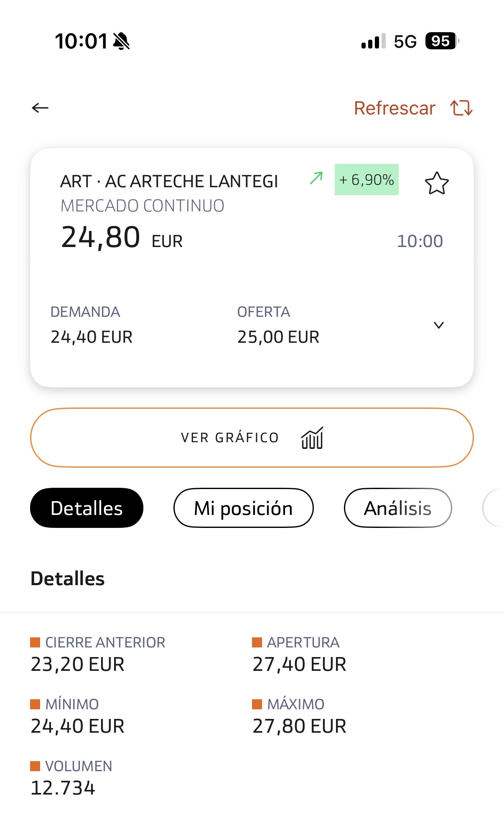The width and height of the screenshot is (504, 828).
Task: Tap the battery indicator in status bar
Action: pyautogui.click(x=441, y=41)
